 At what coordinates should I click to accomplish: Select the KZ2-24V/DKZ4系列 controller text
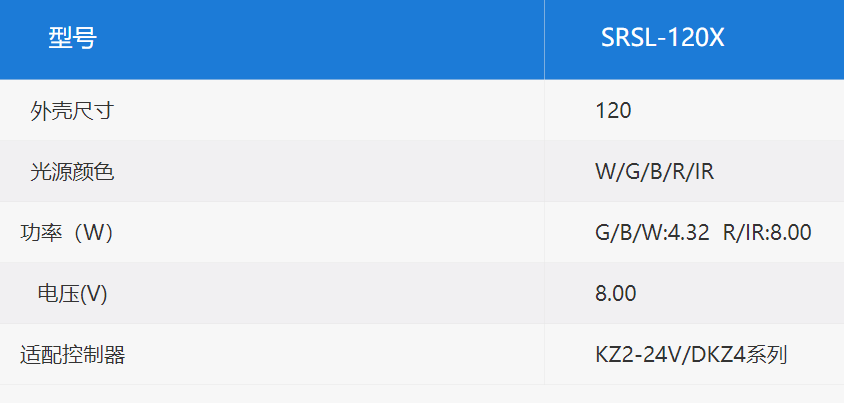point(691,355)
